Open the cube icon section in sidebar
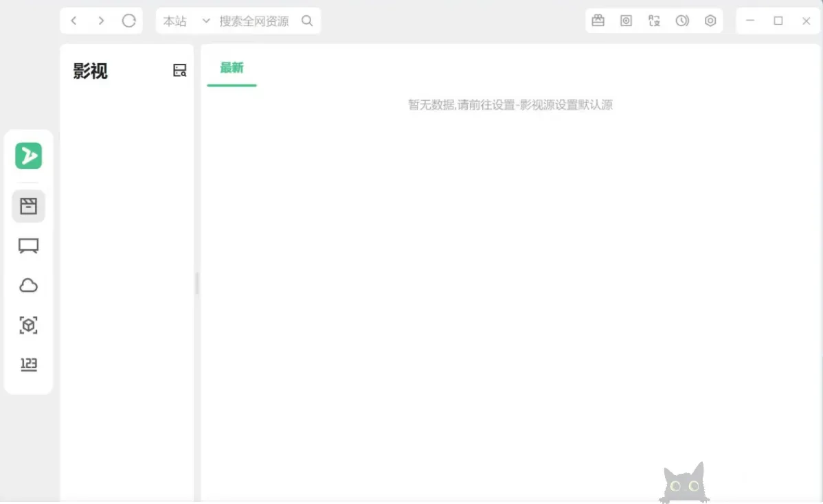 [x=28, y=325]
